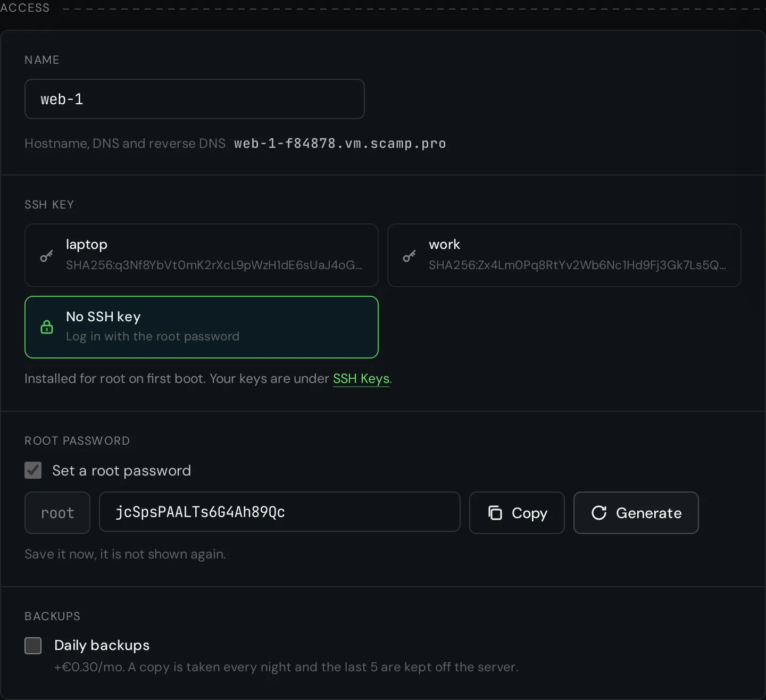Copy the root password
This screenshot has height=700, width=766.
tap(517, 513)
